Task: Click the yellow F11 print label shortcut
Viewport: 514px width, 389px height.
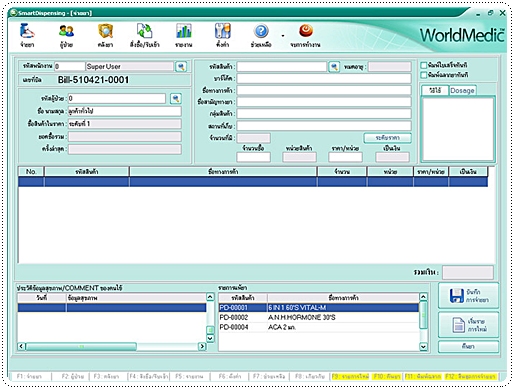Action: 423,377
